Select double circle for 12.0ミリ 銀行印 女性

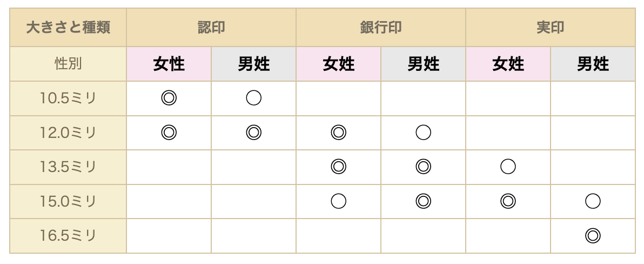pos(338,133)
